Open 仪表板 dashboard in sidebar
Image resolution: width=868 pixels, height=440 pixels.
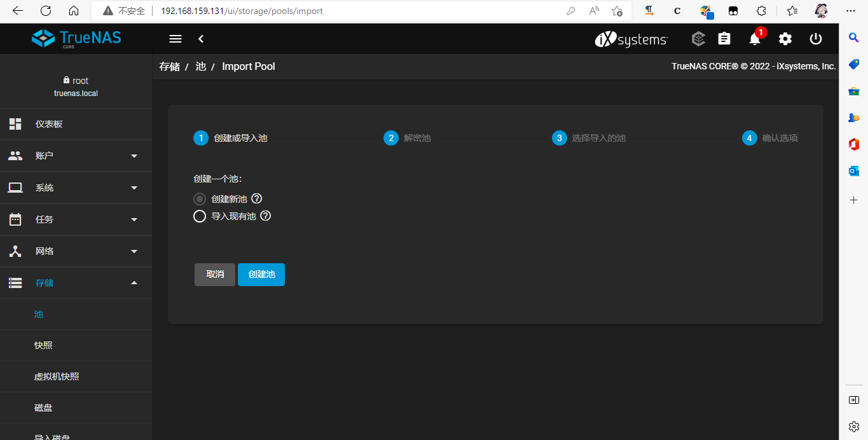(49, 124)
